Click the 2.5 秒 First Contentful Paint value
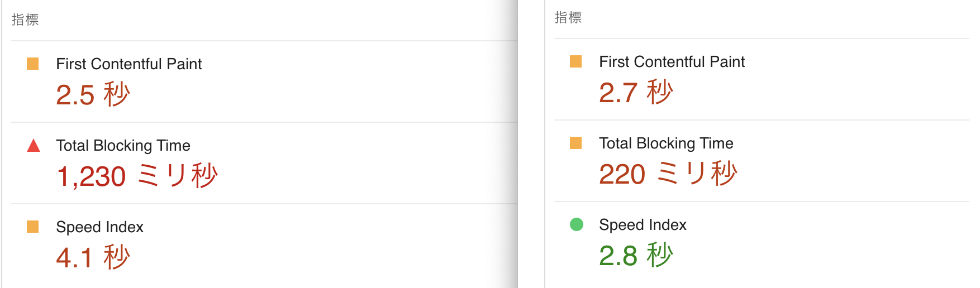This screenshot has width=980, height=288. 93,94
